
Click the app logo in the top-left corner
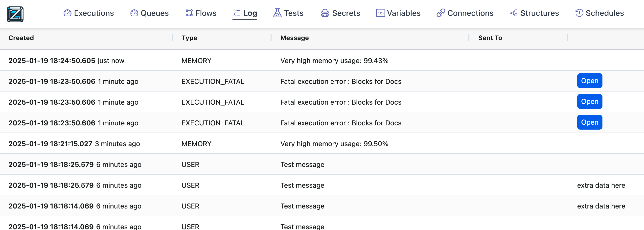click(x=15, y=14)
